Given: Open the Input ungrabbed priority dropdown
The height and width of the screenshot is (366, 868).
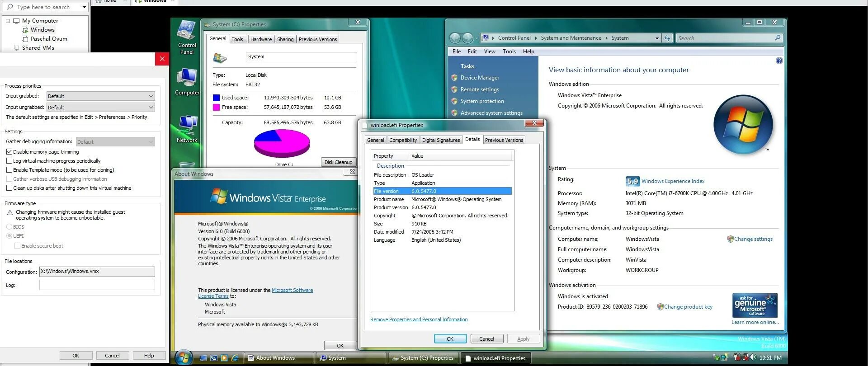Looking at the screenshot, I should 101,108.
